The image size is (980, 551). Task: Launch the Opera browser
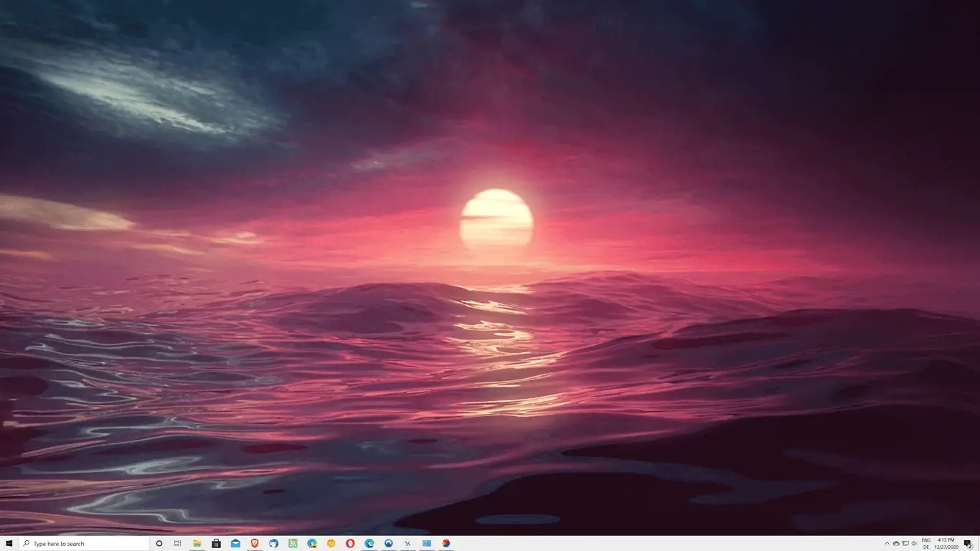pos(350,544)
